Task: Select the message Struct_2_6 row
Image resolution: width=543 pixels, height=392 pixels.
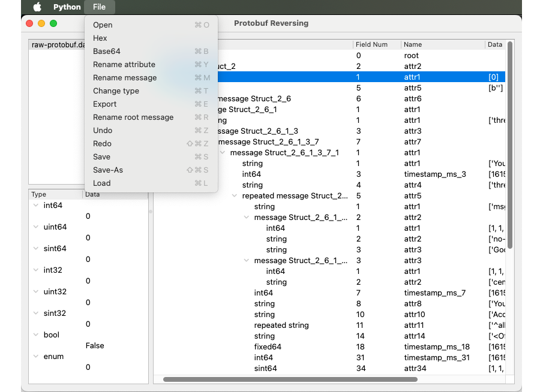Action: [x=361, y=99]
